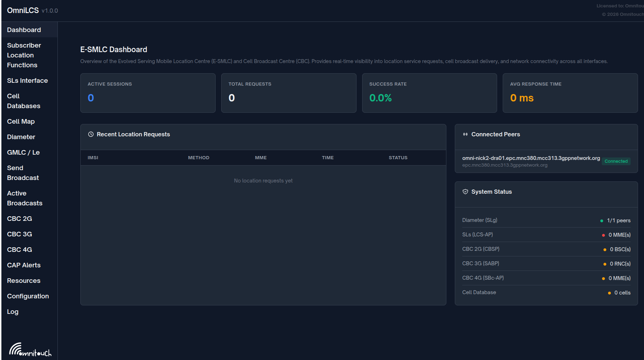Screen dimensions: 644x360
Task: Click the Connected status badge
Action: (616, 161)
